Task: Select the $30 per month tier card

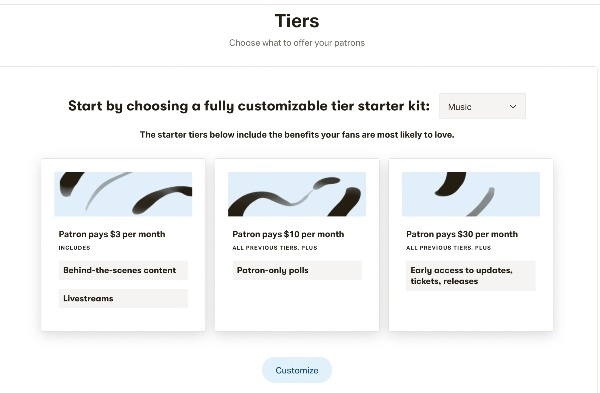Action: pyautogui.click(x=471, y=245)
